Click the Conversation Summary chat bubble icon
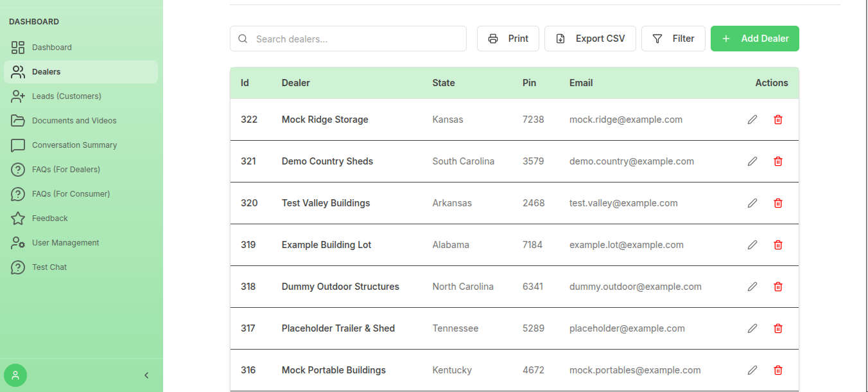The width and height of the screenshot is (868, 392). click(x=18, y=145)
